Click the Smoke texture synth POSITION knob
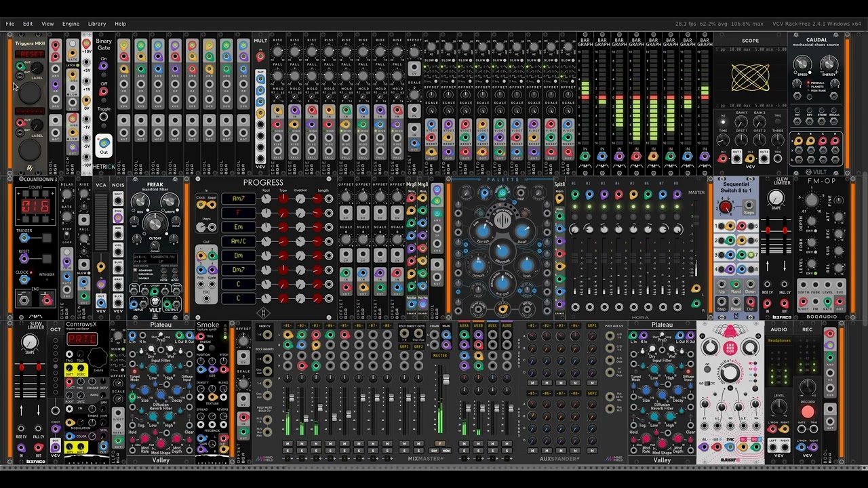The width and height of the screenshot is (868, 488). pos(201,361)
